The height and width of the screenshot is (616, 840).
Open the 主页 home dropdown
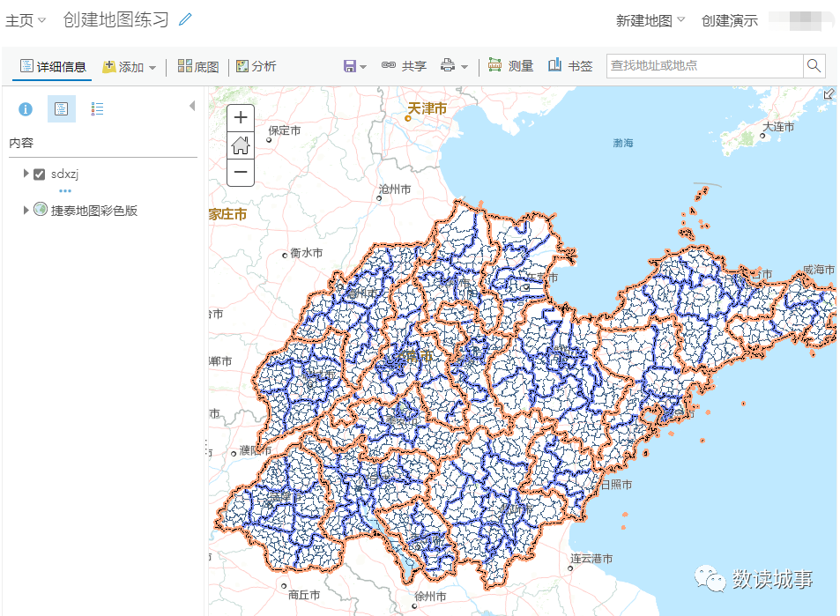[x=26, y=20]
